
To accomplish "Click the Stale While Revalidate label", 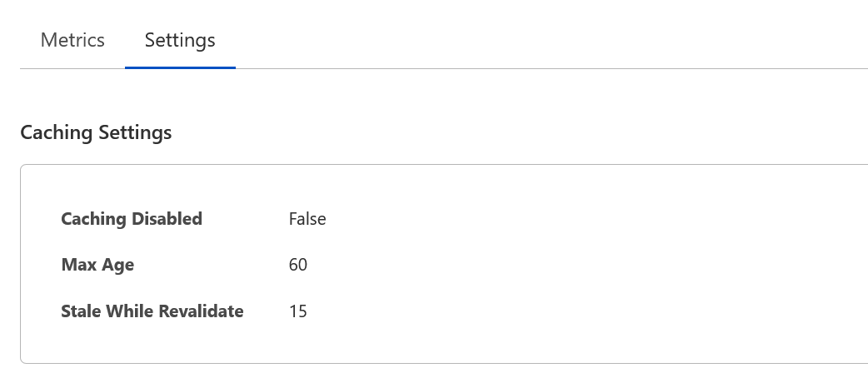I will pyautogui.click(x=152, y=311).
